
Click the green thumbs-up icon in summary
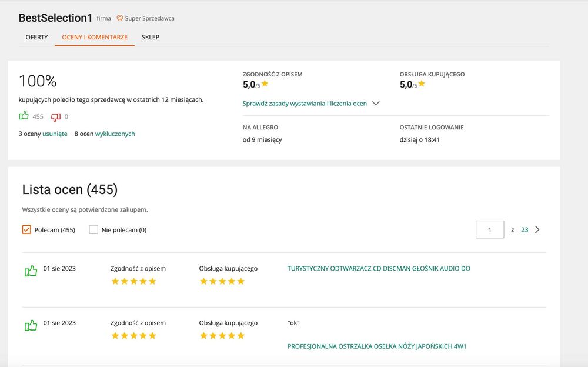pos(24,116)
